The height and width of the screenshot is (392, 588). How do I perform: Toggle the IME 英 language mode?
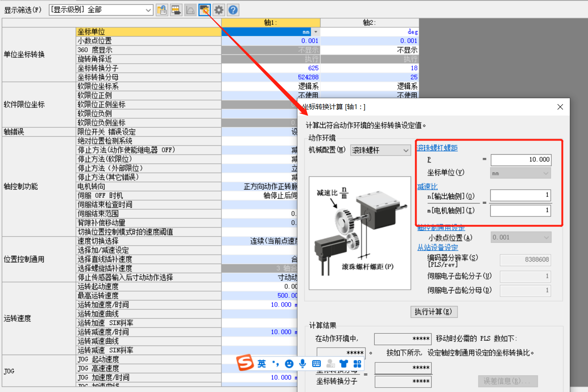[261, 364]
